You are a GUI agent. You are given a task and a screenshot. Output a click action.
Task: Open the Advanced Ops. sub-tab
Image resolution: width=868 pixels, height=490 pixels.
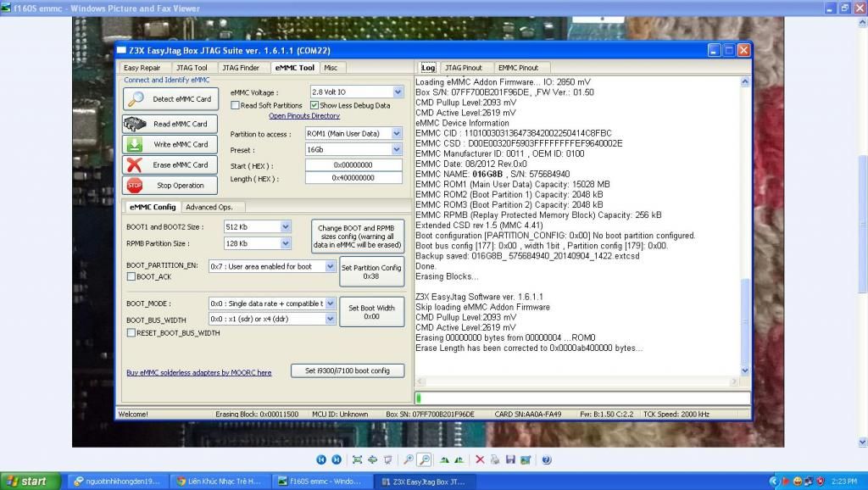click(209, 207)
